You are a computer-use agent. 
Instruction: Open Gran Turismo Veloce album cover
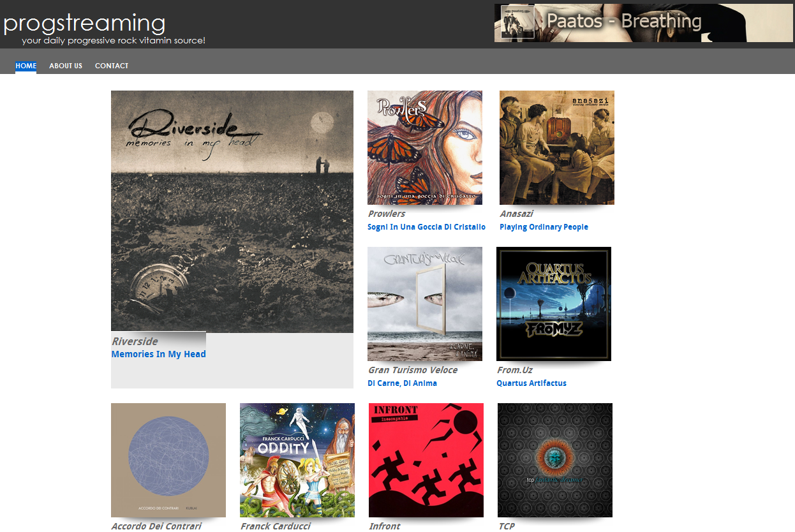pos(425,304)
